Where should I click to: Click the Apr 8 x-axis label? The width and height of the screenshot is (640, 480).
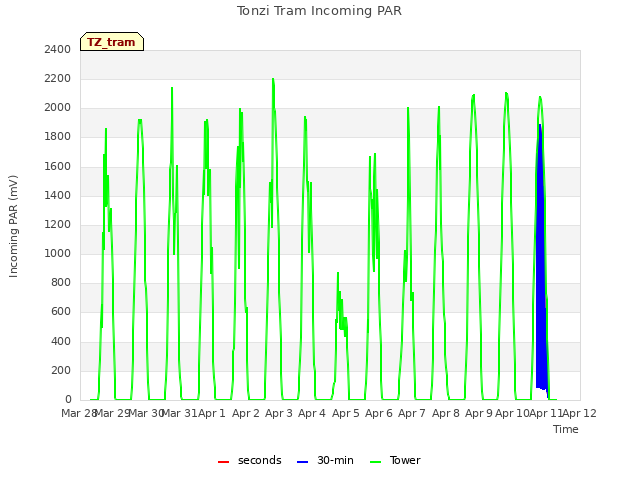click(446, 413)
